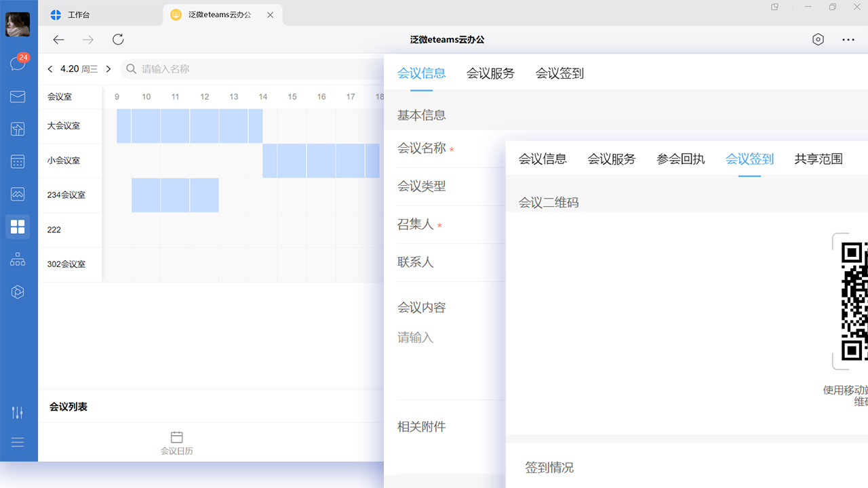Click the 相关附件 label
This screenshot has width=868, height=488.
422,426
